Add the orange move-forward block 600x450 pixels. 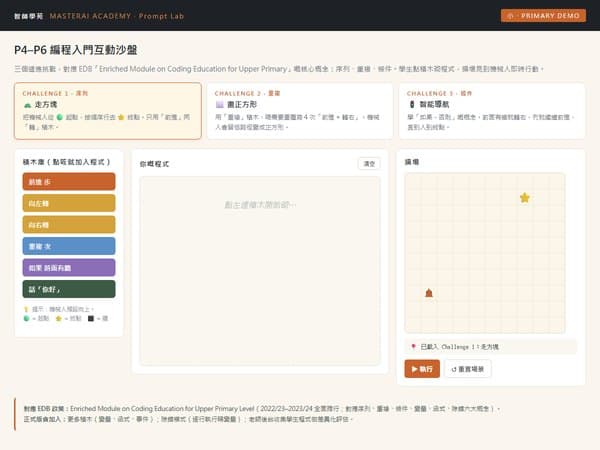[x=69, y=182]
